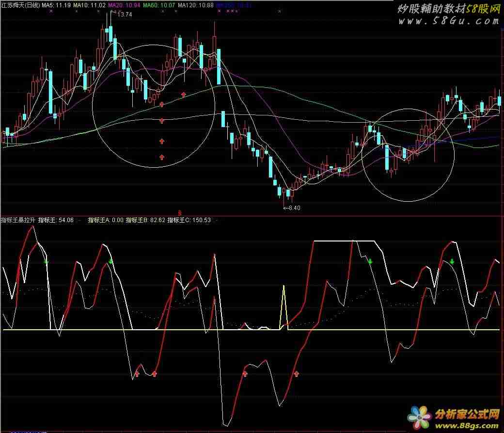The height and width of the screenshot is (433, 504).
Task: Select the 指标王C: 150.53 value
Action: pyautogui.click(x=189, y=220)
